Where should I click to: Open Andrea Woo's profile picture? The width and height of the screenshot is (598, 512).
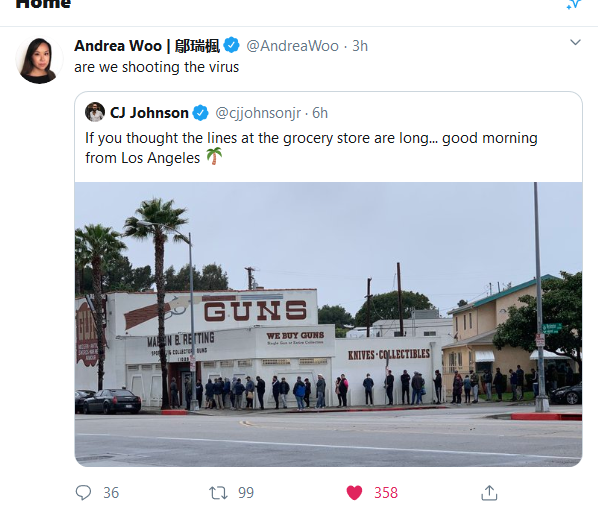(x=39, y=59)
